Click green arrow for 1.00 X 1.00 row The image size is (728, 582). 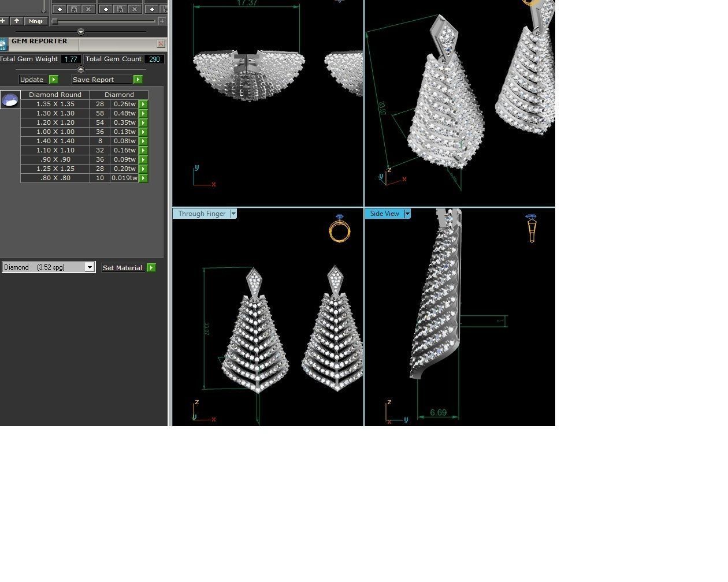(x=143, y=132)
